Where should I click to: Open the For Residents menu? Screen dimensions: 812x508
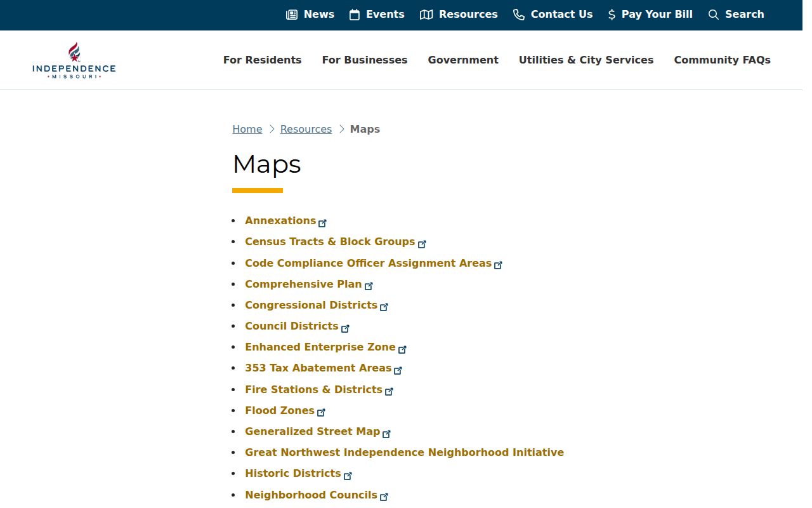263,60
